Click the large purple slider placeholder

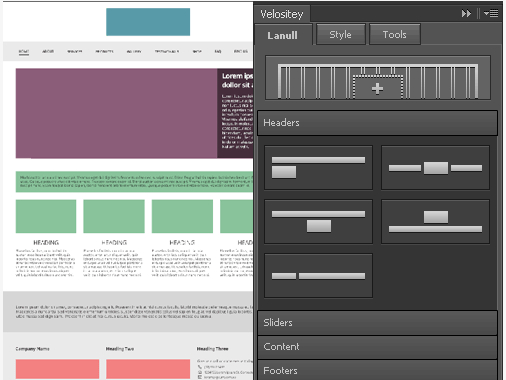pos(116,113)
